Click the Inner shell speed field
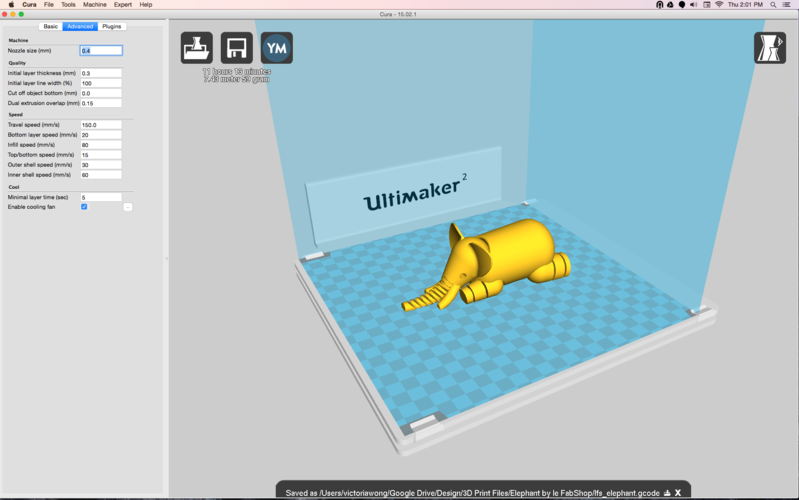The width and height of the screenshot is (799, 500). point(101,175)
